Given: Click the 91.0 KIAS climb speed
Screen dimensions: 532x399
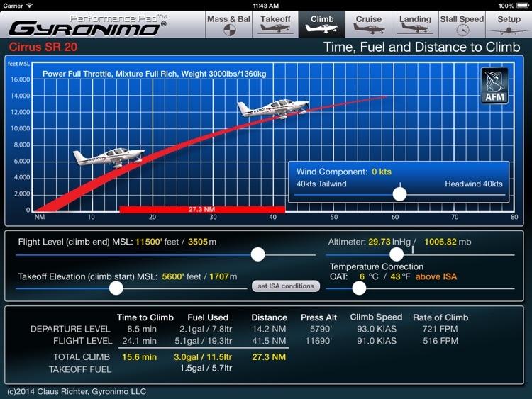Looking at the screenshot, I should pos(377,341).
